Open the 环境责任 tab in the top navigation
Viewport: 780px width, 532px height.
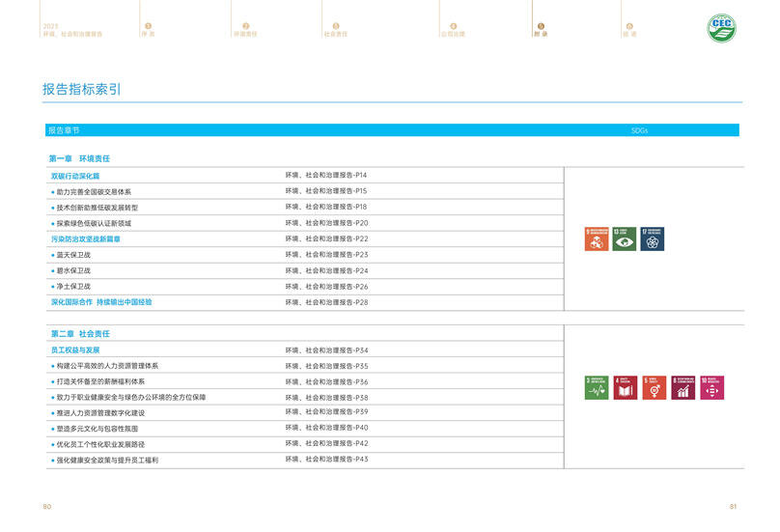click(245, 34)
